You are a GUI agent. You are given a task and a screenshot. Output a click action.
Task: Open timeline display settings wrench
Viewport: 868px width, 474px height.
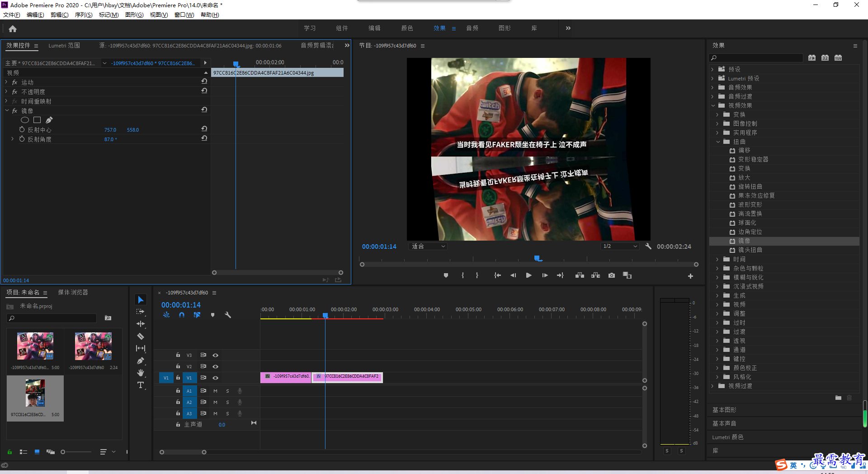(x=228, y=315)
